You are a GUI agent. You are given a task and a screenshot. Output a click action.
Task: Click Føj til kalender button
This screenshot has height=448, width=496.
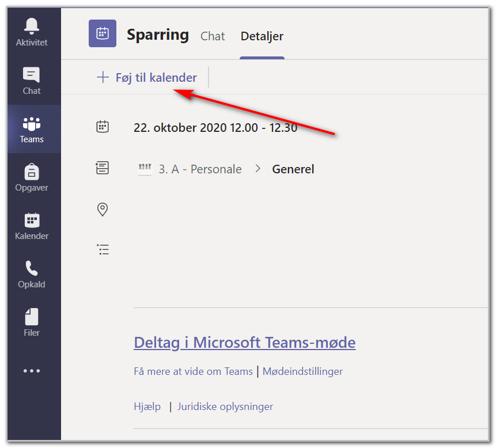(147, 78)
